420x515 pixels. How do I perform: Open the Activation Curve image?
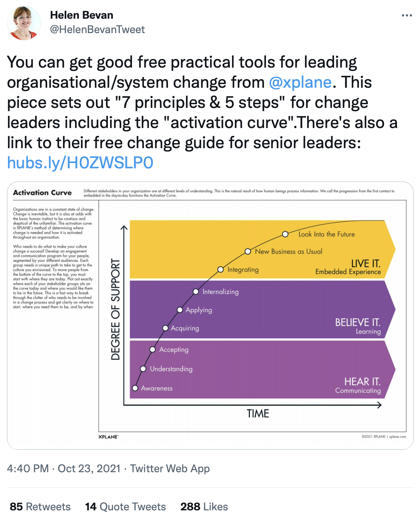(210, 315)
